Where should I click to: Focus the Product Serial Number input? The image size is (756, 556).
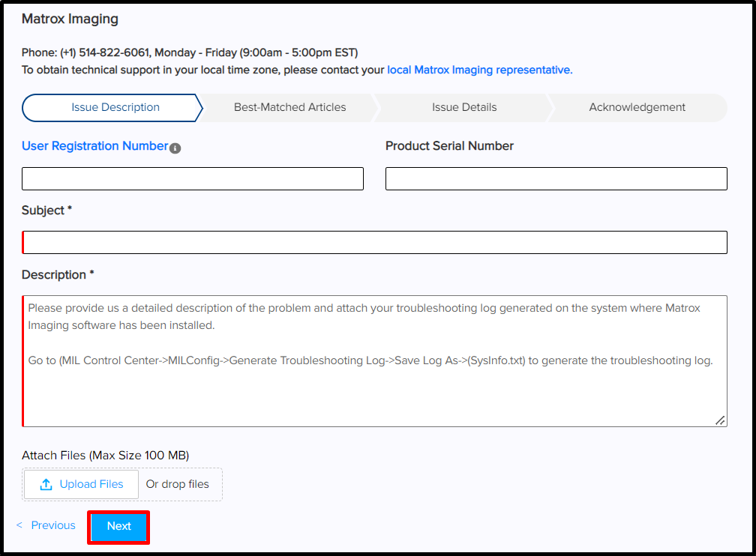556,178
